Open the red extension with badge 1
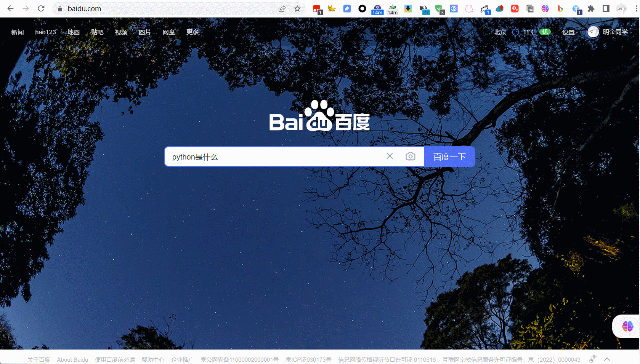The image size is (640, 364). (317, 9)
